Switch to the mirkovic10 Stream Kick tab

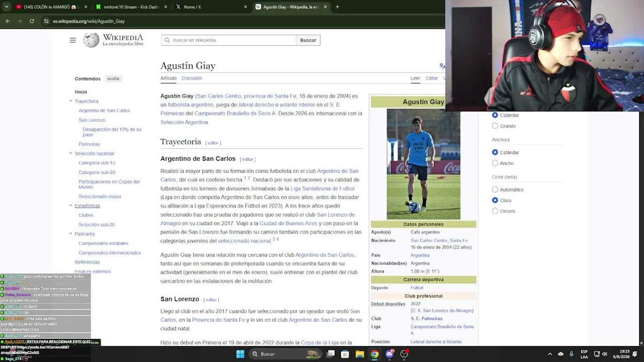tap(132, 7)
